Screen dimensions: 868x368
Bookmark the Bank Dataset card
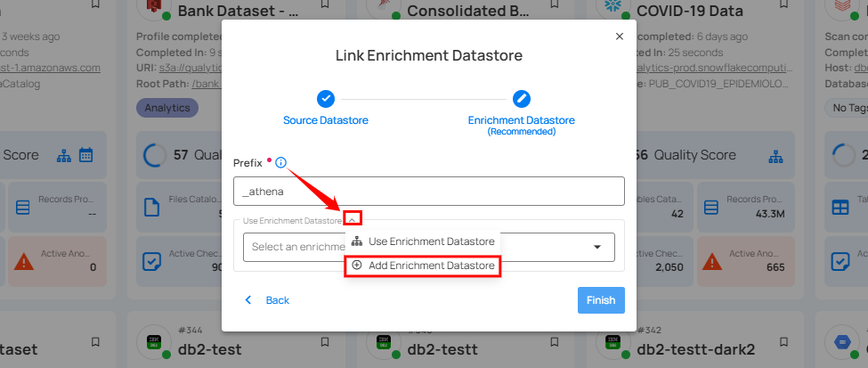325,4
